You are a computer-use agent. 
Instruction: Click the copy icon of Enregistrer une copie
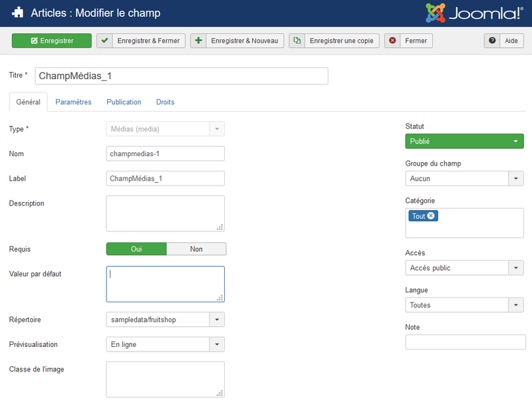pyautogui.click(x=297, y=41)
